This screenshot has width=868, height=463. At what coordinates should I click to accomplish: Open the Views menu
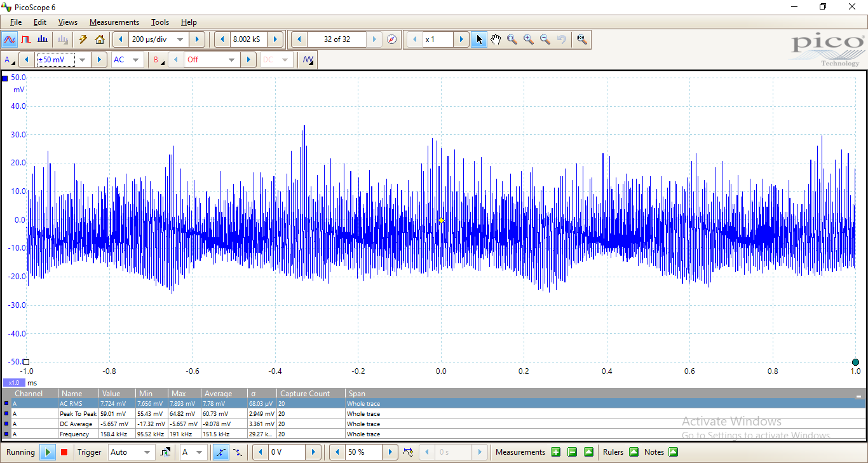pyautogui.click(x=68, y=22)
